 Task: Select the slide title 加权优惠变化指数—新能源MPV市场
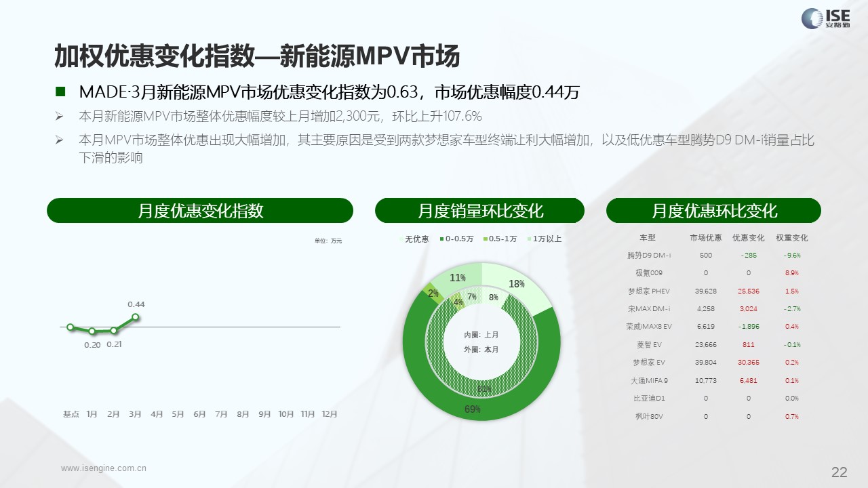point(257,56)
